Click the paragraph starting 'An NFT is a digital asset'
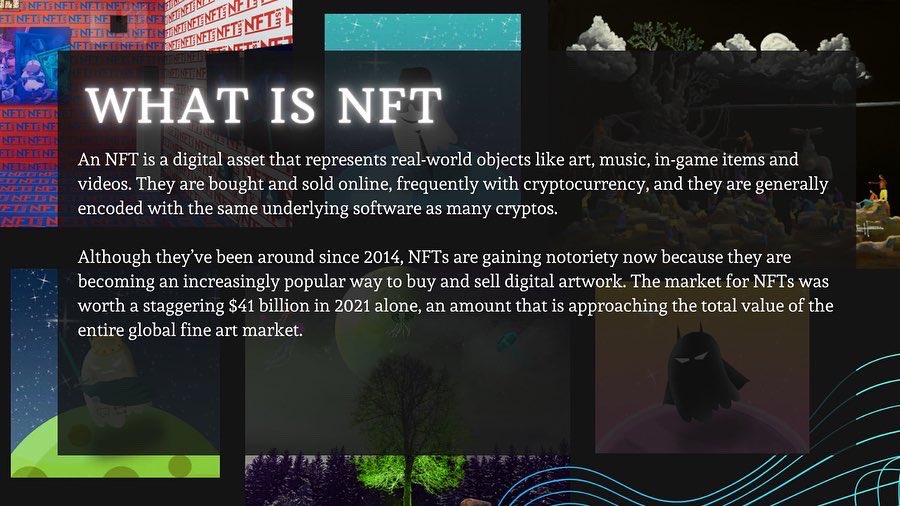Screen dimensions: 900x506 453,184
